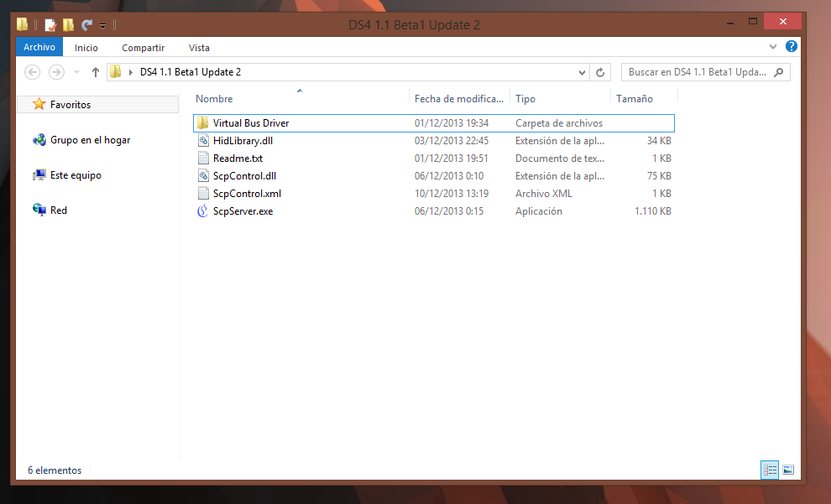Image resolution: width=831 pixels, height=504 pixels.
Task: Click the folder icon in the address bar
Action: (116, 71)
